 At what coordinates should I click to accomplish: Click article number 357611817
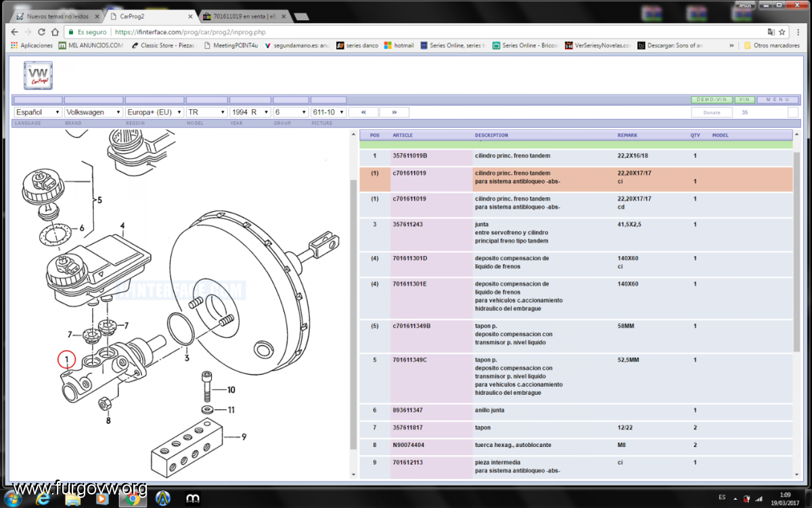[407, 427]
